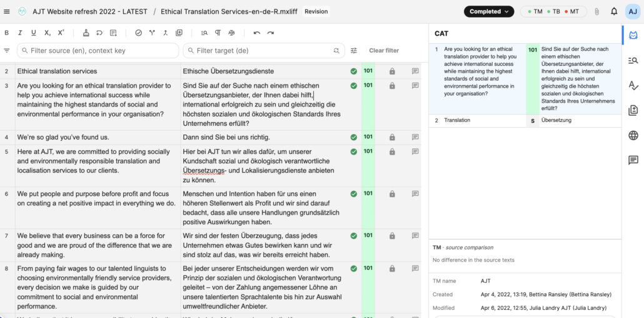Select the CAT result 'Translation' / 'Übersetzung'
This screenshot has height=318, width=644.
pyautogui.click(x=525, y=121)
